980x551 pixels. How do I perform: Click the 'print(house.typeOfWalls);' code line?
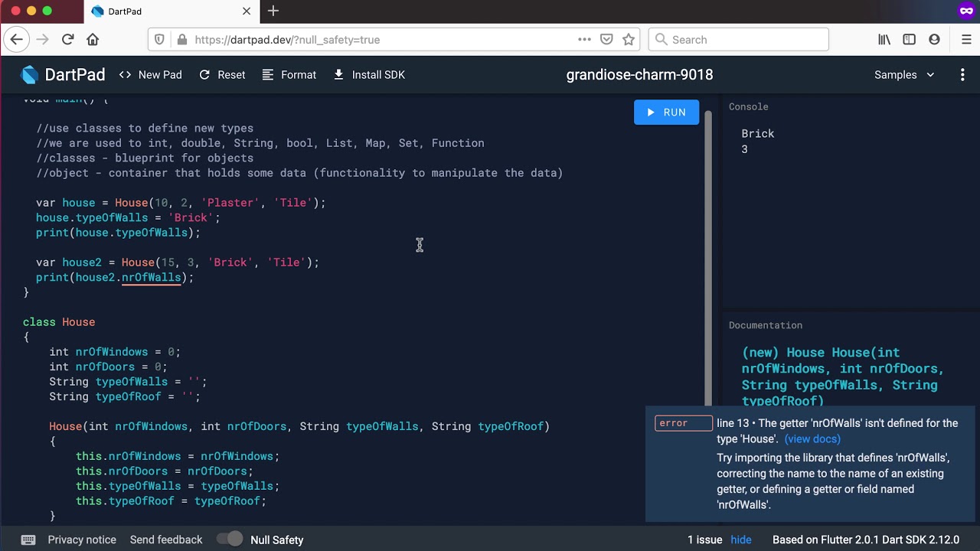[118, 233]
